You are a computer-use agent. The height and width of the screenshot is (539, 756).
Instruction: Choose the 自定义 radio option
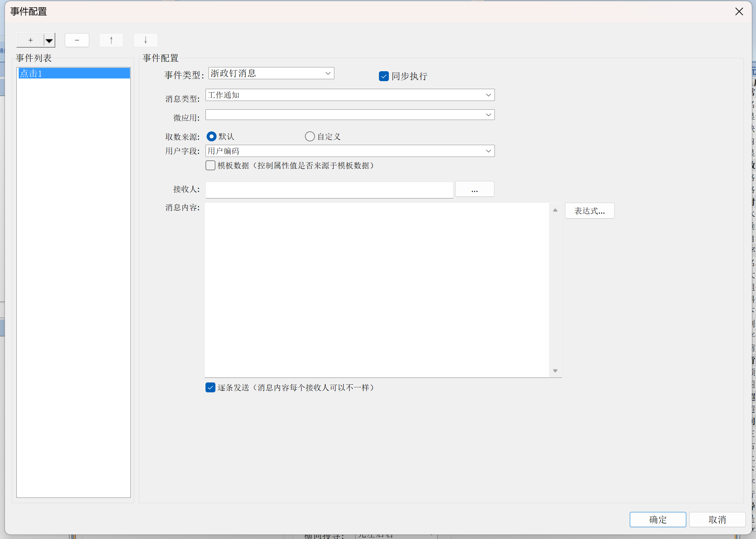click(x=310, y=136)
